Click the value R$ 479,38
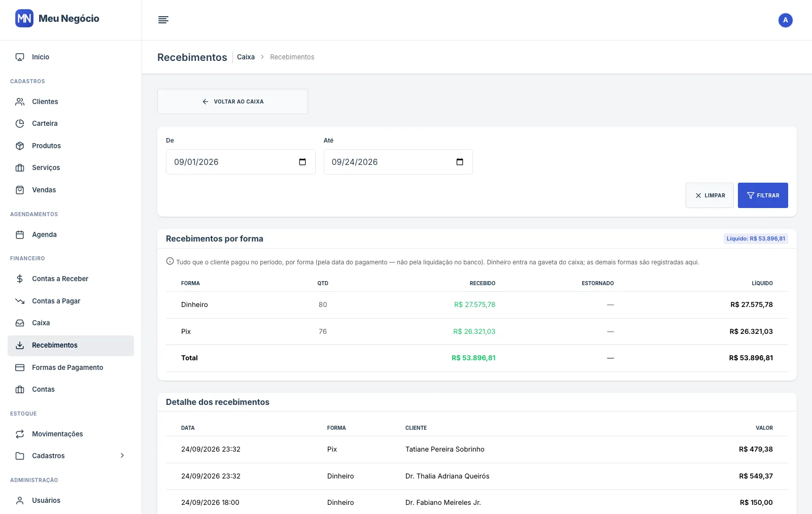The width and height of the screenshot is (812, 514). tap(756, 449)
